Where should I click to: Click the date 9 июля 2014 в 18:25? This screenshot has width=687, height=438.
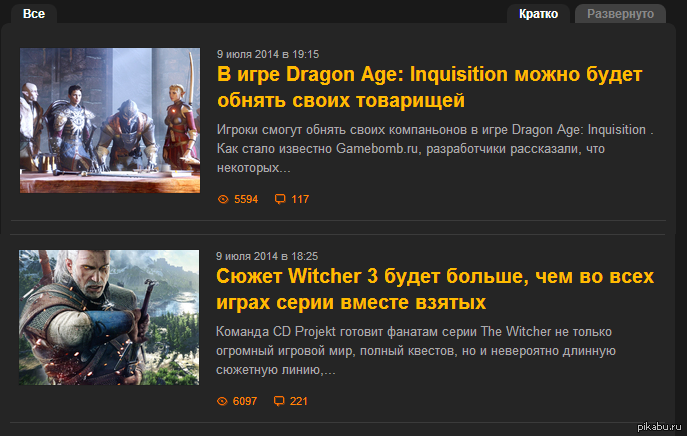(x=267, y=256)
